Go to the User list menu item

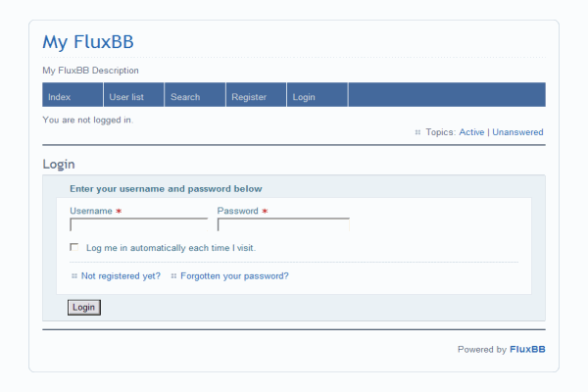point(126,97)
